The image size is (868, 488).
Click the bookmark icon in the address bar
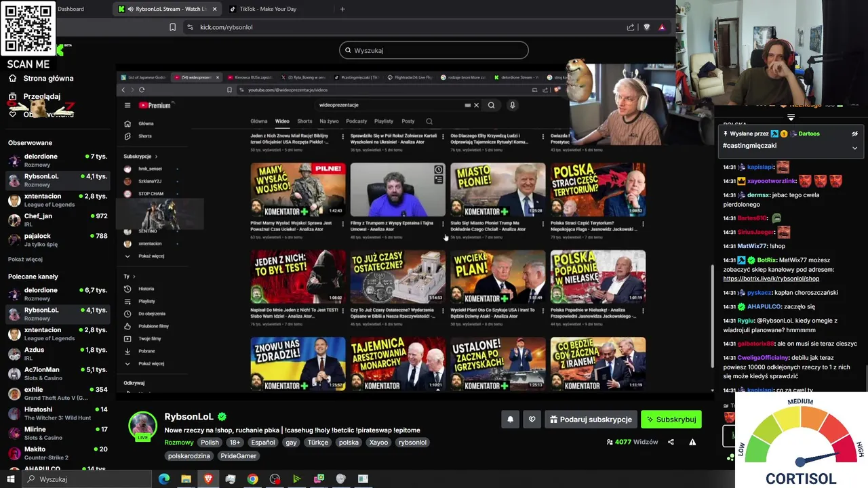[x=172, y=27]
